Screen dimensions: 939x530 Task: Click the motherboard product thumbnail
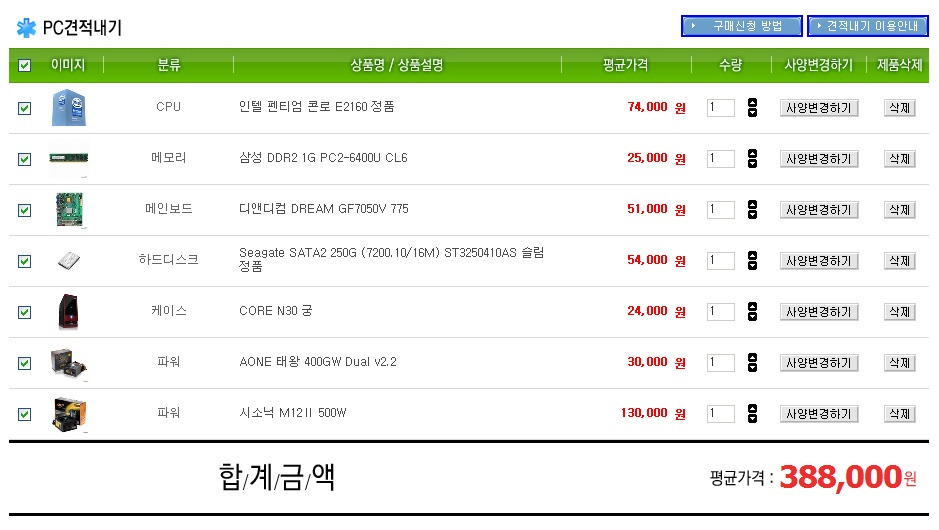click(x=69, y=210)
